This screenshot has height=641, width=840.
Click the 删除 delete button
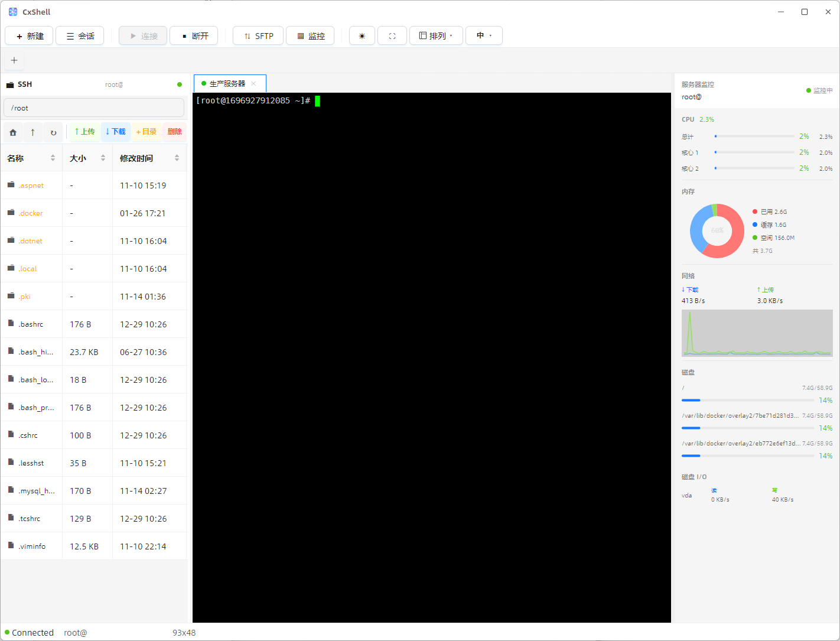[x=174, y=132]
